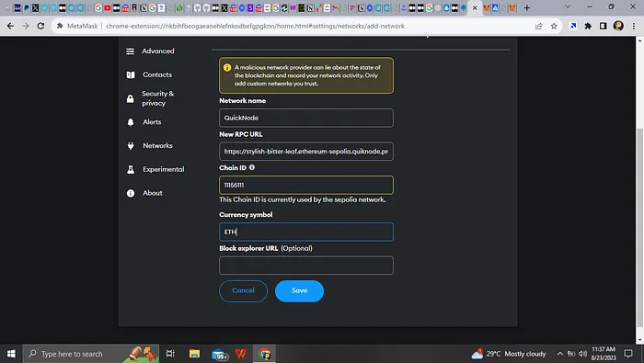The width and height of the screenshot is (644, 363).
Task: Open the Chrome profile avatar
Action: [x=618, y=26]
